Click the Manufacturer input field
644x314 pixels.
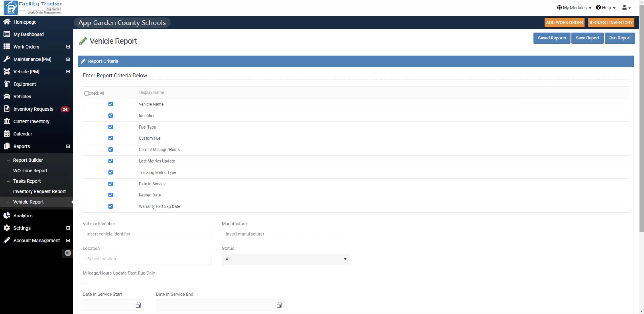(x=286, y=234)
